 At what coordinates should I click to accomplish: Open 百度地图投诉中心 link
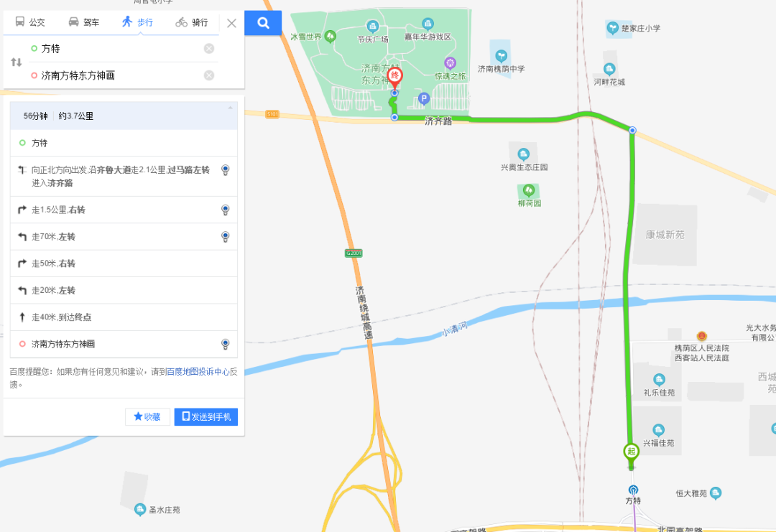click(198, 372)
